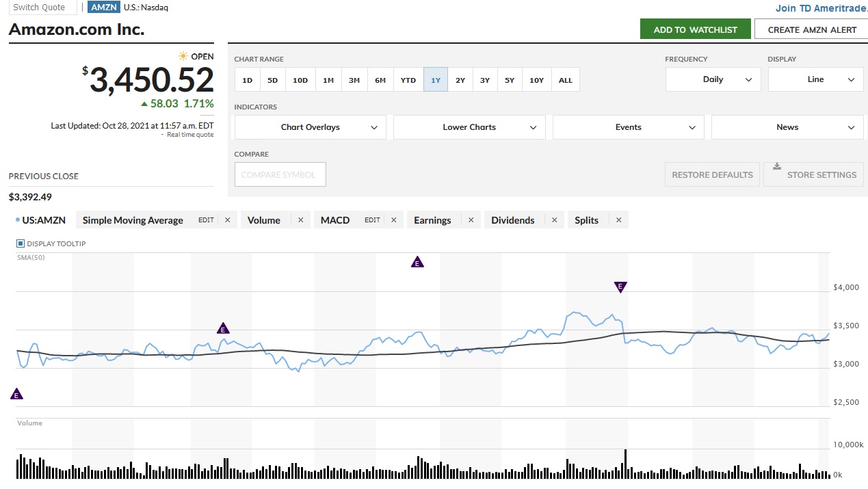Click the earnings marker at top center of chart
Screen dimensions: 868x489
tap(417, 261)
